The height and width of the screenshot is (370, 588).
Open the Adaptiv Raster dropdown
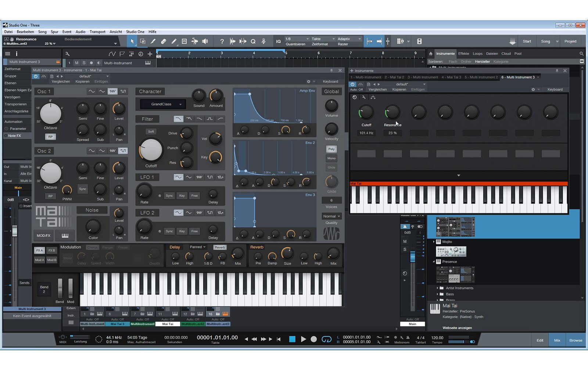(349, 39)
